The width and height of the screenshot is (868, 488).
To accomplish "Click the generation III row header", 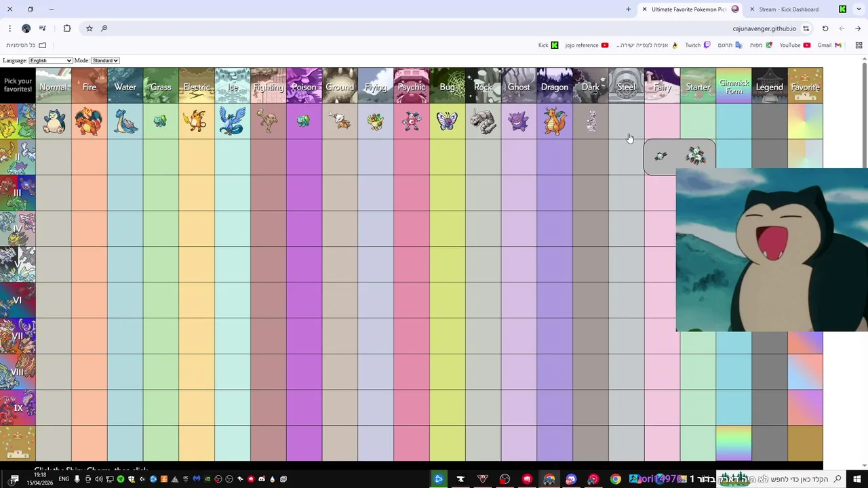I will [18, 192].
